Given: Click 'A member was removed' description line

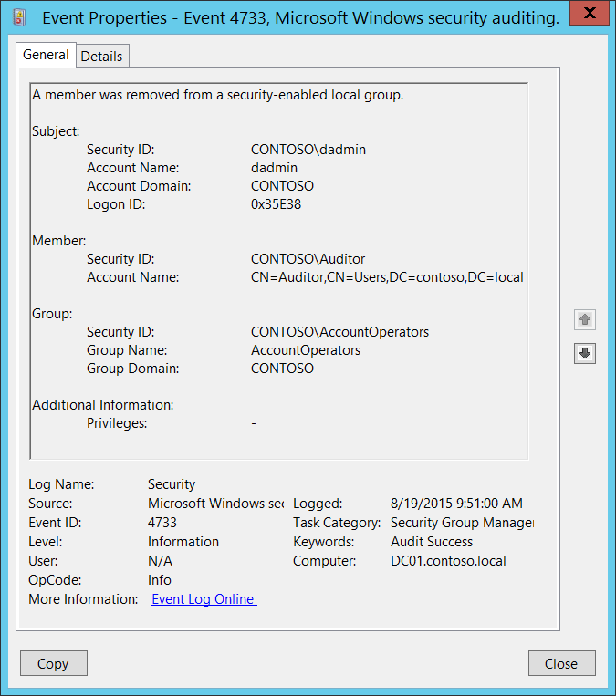Looking at the screenshot, I should (x=217, y=95).
